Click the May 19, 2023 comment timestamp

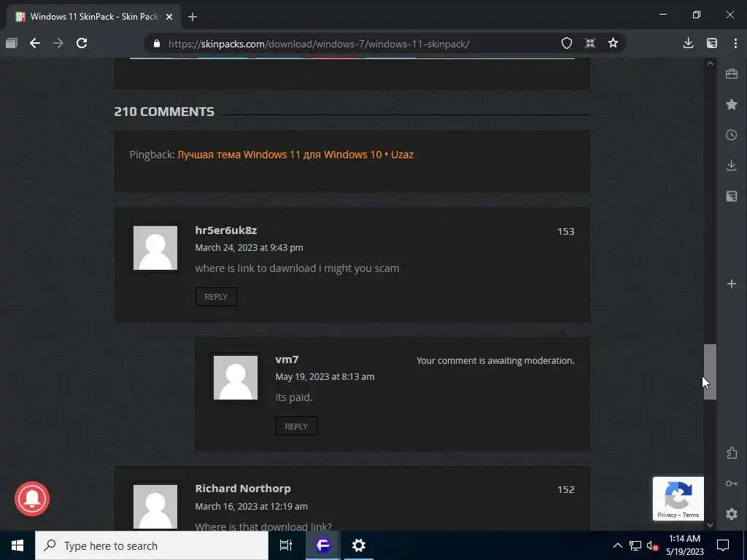[325, 377]
